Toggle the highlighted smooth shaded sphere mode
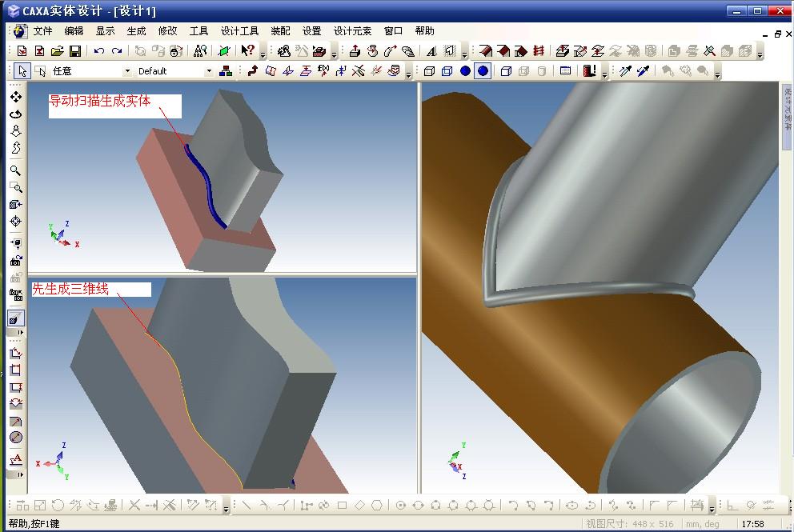The height and width of the screenshot is (532, 794). [x=483, y=71]
